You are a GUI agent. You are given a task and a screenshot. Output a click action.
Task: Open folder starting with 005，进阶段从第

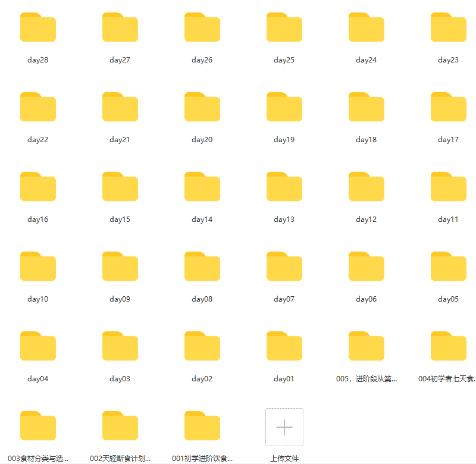point(367,346)
